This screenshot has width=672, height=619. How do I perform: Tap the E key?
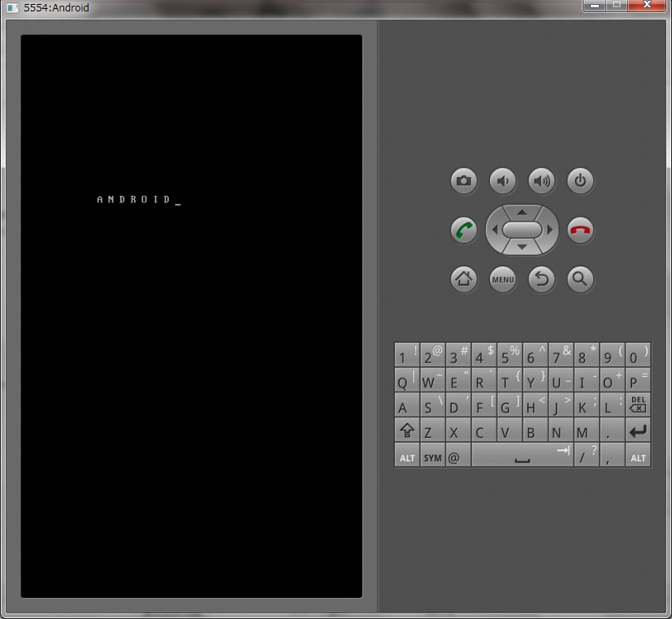[458, 379]
